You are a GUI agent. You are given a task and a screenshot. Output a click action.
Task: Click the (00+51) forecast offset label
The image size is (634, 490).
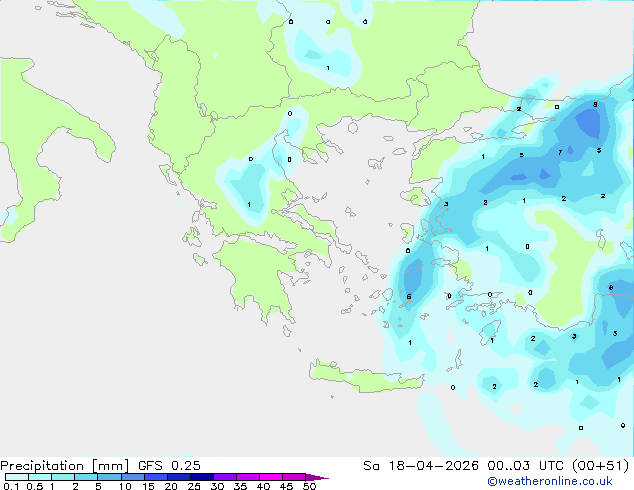[x=600, y=466]
